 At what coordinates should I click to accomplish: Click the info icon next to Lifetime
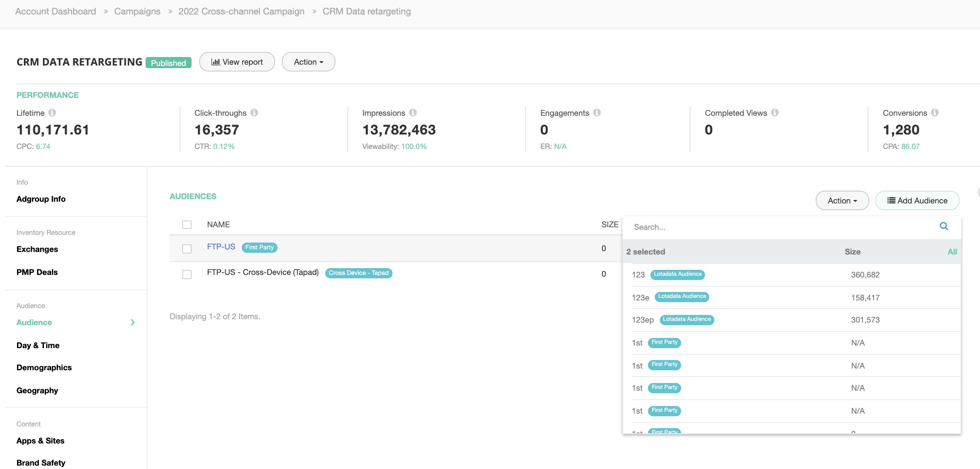(x=52, y=113)
